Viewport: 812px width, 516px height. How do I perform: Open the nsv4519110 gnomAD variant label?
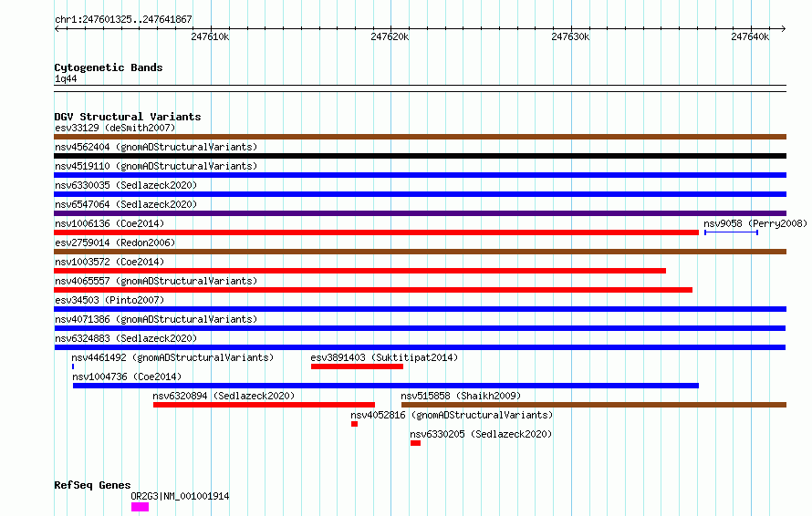pos(156,166)
